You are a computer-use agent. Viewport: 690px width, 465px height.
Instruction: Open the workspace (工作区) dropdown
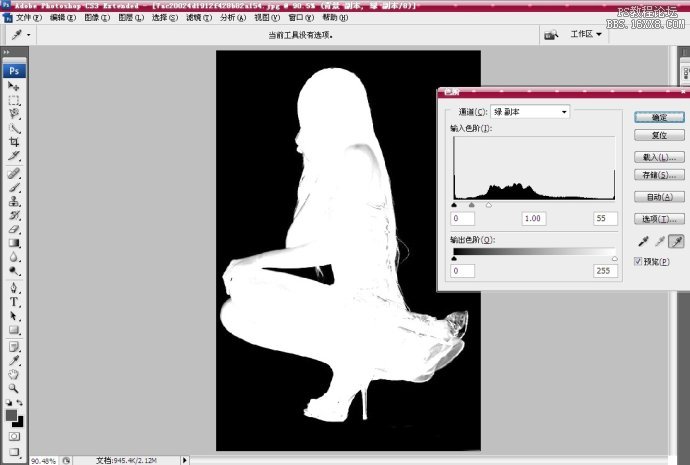(x=586, y=34)
